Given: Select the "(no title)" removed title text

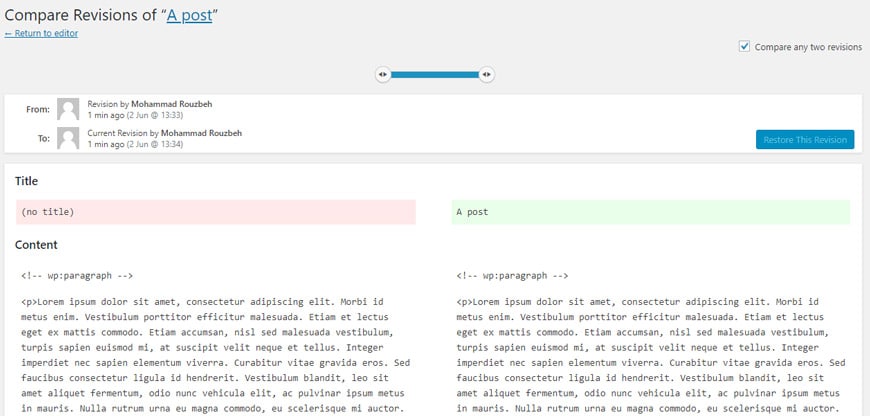Looking at the screenshot, I should tap(48, 212).
